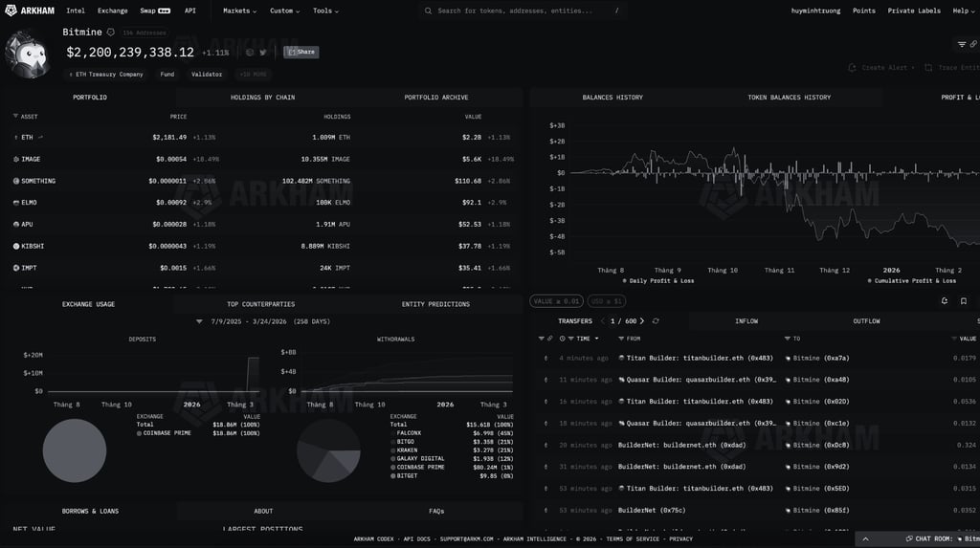Switch to the TOKEN BALANCES HISTORY tab
The height and width of the screenshot is (548, 980).
790,98
